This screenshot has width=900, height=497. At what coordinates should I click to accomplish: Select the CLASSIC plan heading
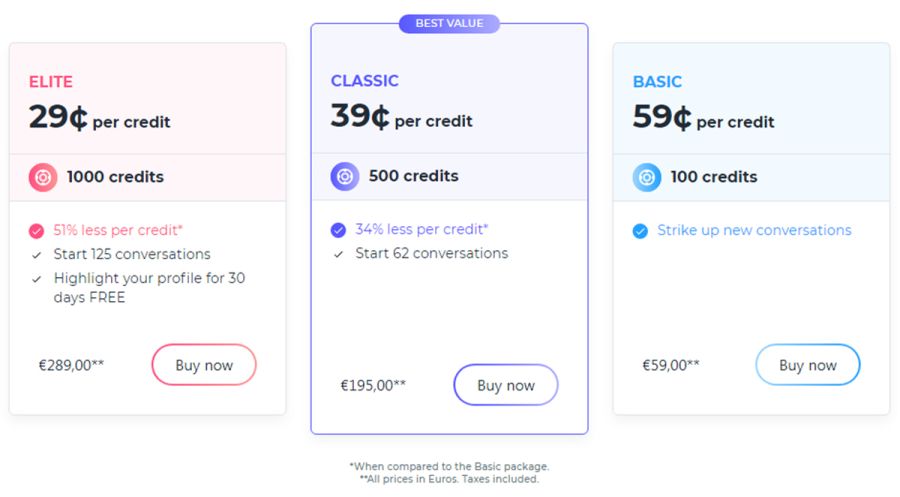[x=364, y=81]
